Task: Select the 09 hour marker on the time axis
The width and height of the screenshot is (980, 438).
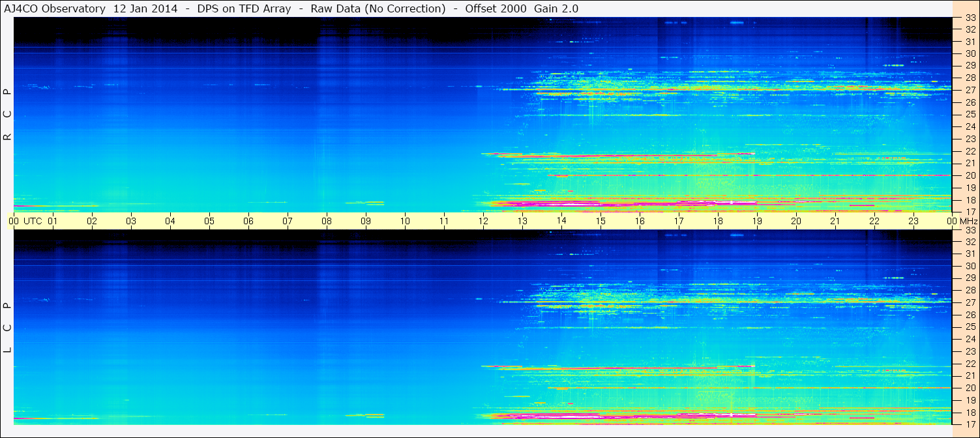Action: 366,221
